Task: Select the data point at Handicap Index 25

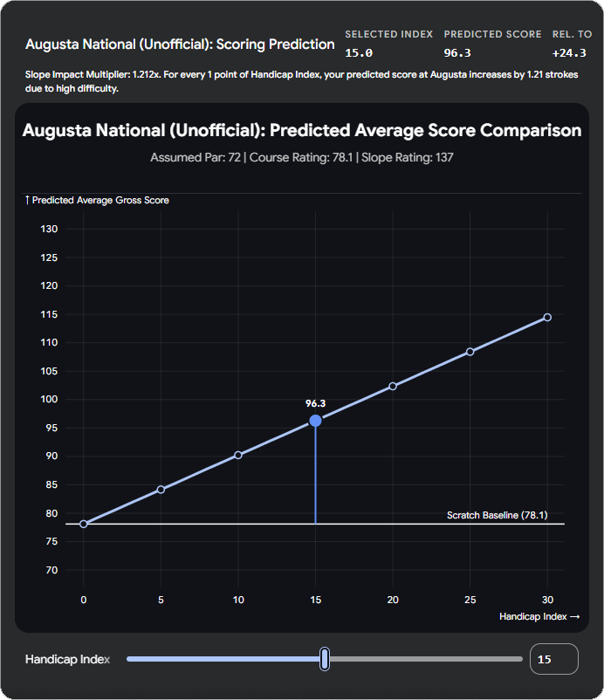Action: [x=470, y=351]
